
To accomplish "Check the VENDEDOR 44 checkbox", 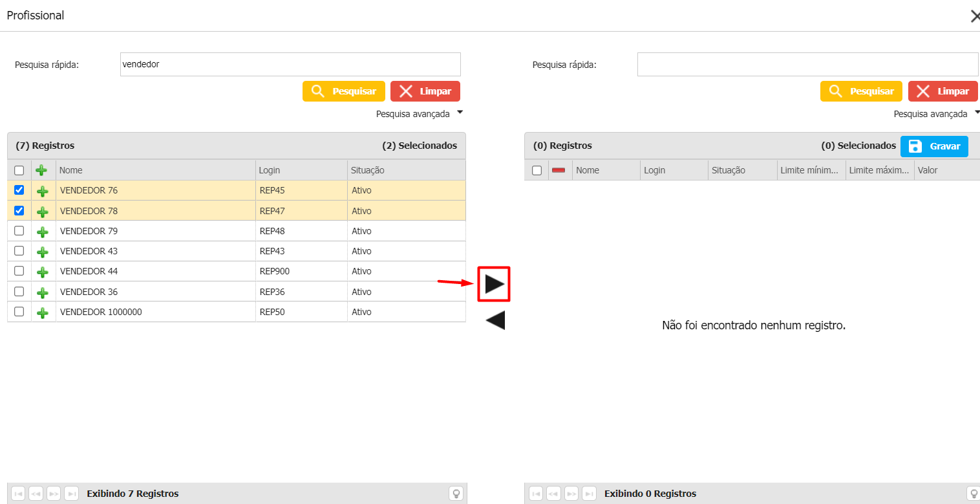I will (x=19, y=270).
